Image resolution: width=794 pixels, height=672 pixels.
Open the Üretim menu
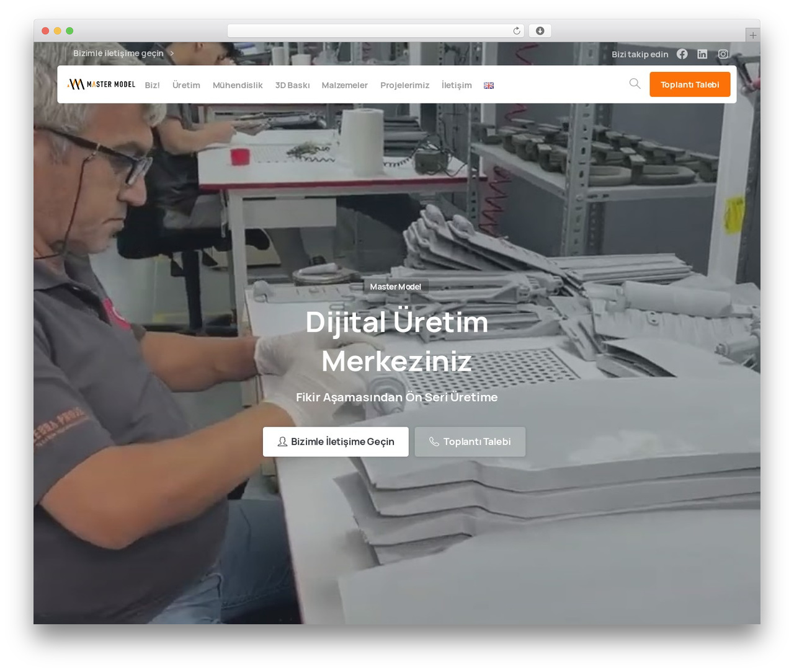tap(186, 85)
